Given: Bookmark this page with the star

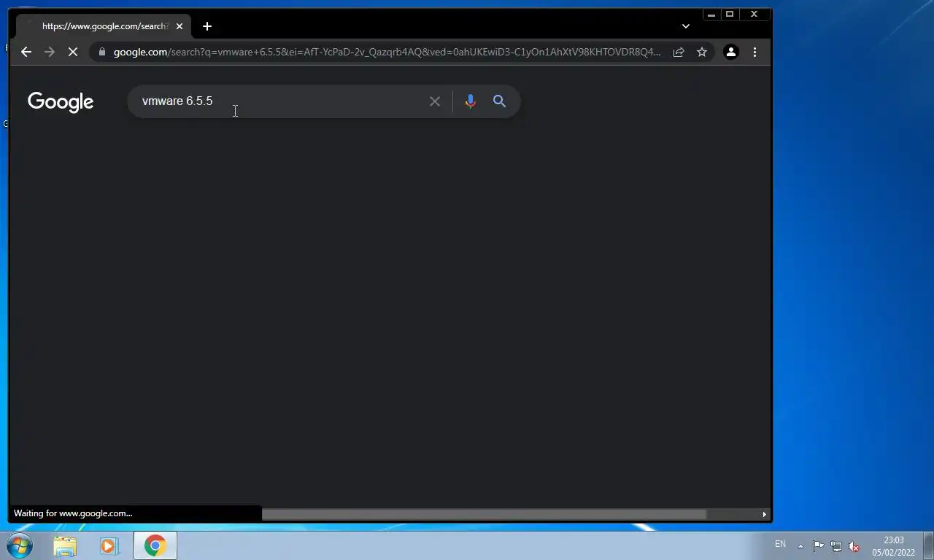Looking at the screenshot, I should pos(702,52).
